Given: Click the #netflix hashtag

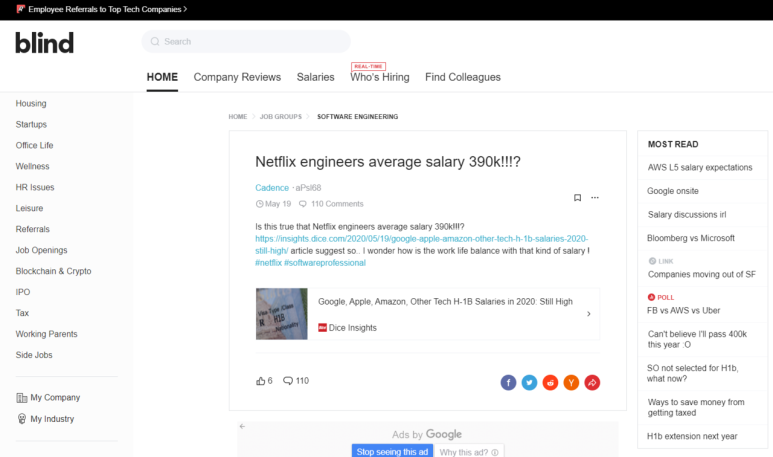Looking at the screenshot, I should click(x=269, y=263).
